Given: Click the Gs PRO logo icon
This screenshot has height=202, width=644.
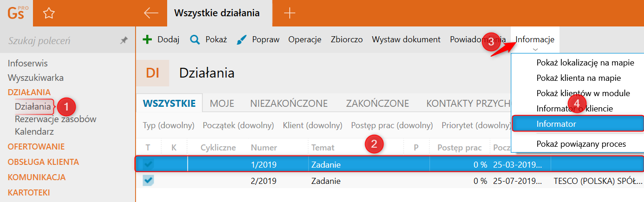Looking at the screenshot, I should (x=17, y=13).
